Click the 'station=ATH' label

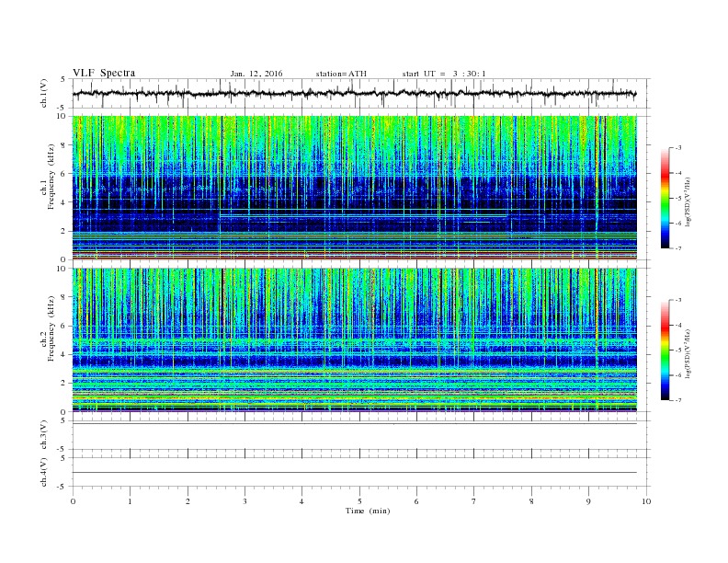pyautogui.click(x=341, y=74)
